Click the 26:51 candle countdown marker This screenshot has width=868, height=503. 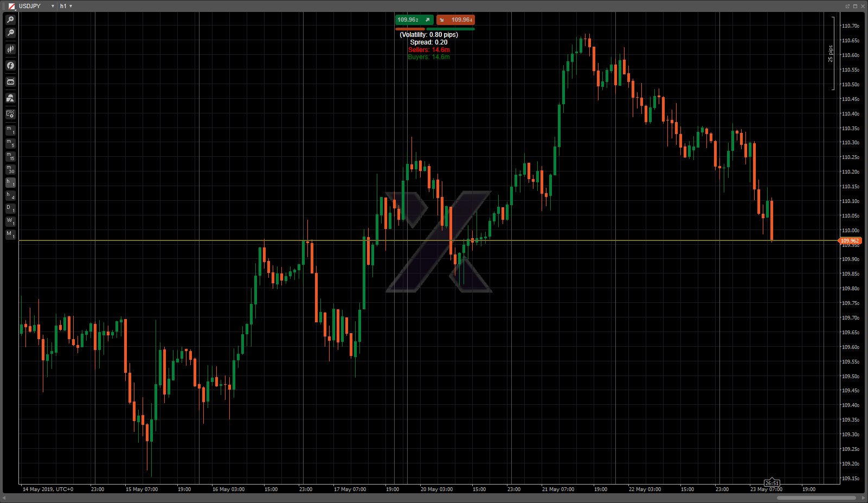(x=772, y=483)
